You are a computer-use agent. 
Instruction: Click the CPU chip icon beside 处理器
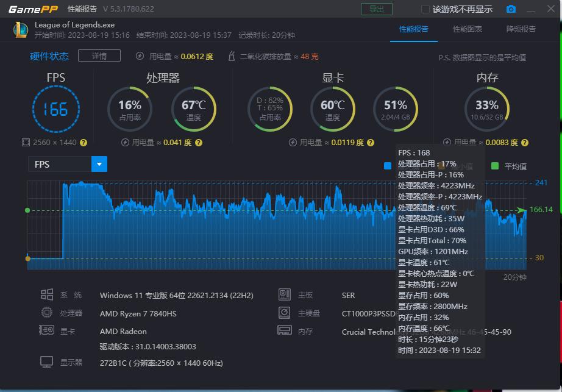pos(46,313)
